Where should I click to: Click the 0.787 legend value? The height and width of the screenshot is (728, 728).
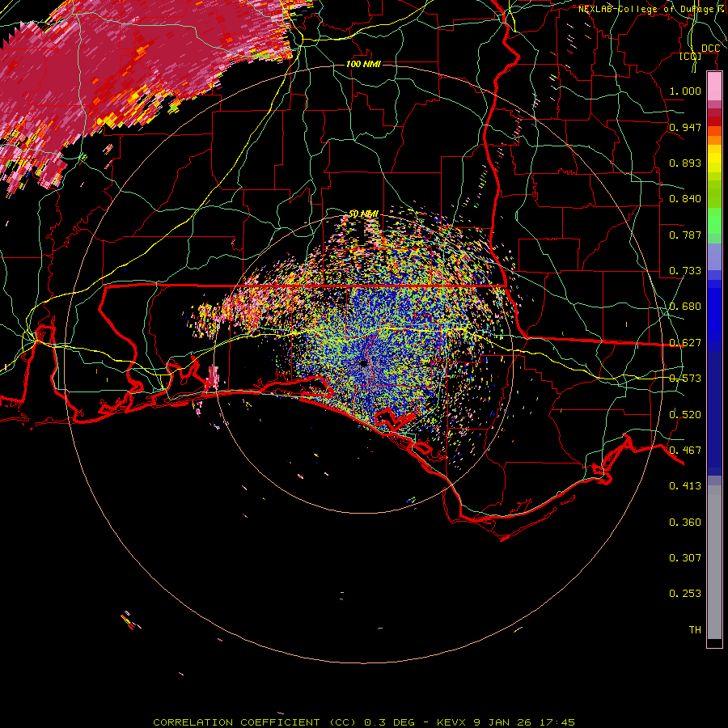pyautogui.click(x=685, y=235)
